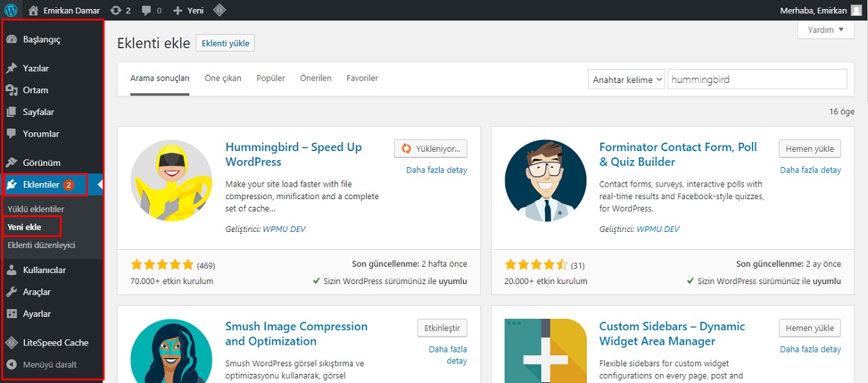Open the Anahtar kelime search type dropdown
This screenshot has height=383, width=868.
click(x=626, y=79)
